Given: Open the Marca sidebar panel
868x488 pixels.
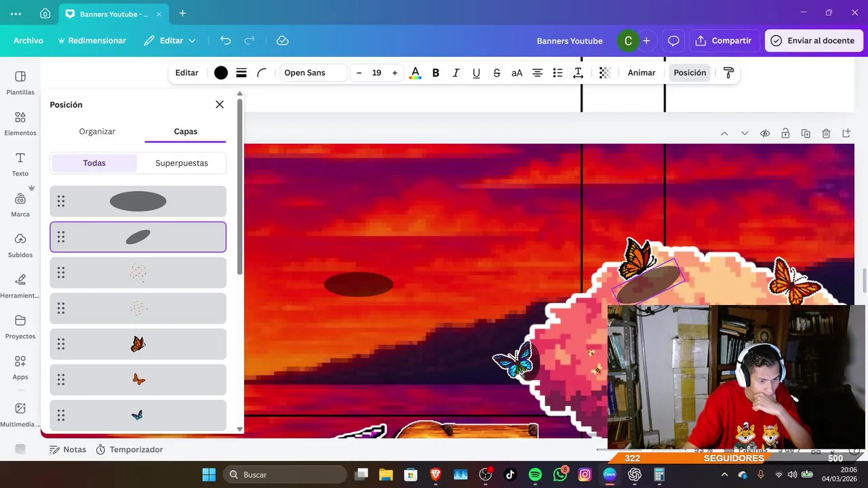Looking at the screenshot, I should [x=20, y=205].
